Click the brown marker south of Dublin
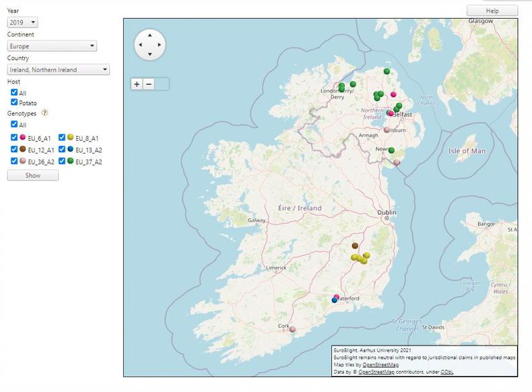 click(x=355, y=246)
